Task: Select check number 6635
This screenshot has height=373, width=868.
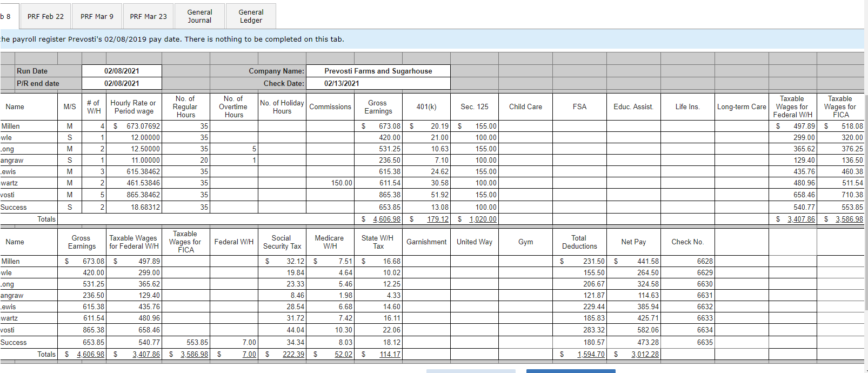Action: 687,342
